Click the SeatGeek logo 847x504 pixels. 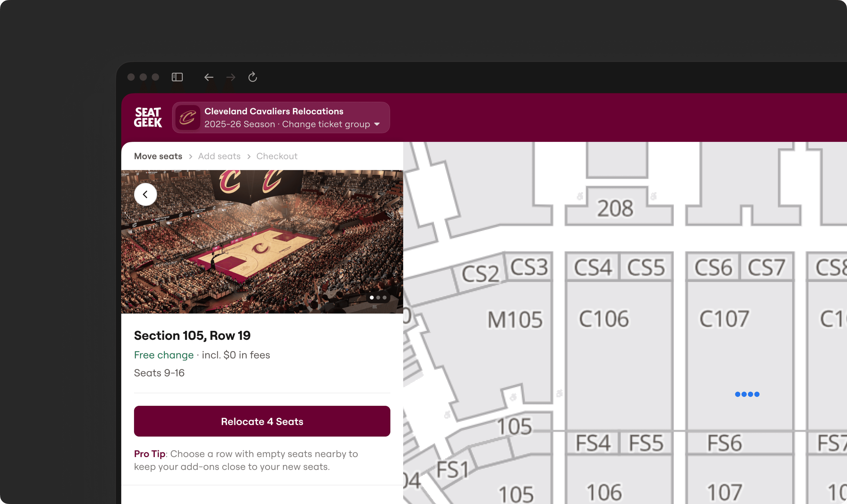click(x=148, y=117)
